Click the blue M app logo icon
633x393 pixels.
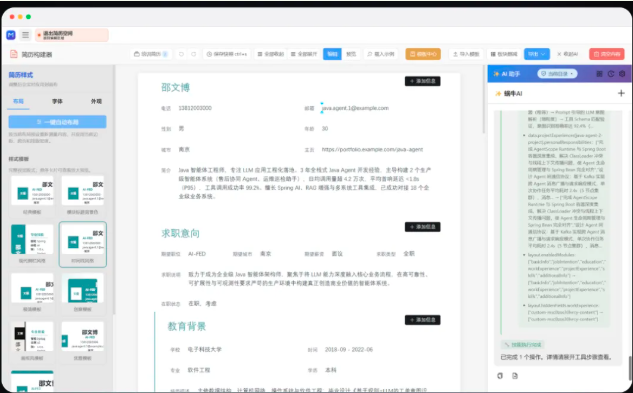click(11, 35)
